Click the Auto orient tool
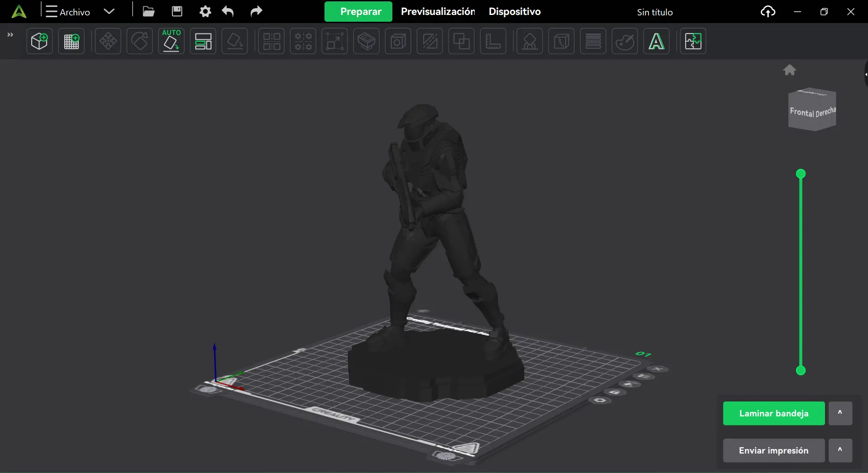The image size is (868, 473). click(x=171, y=41)
